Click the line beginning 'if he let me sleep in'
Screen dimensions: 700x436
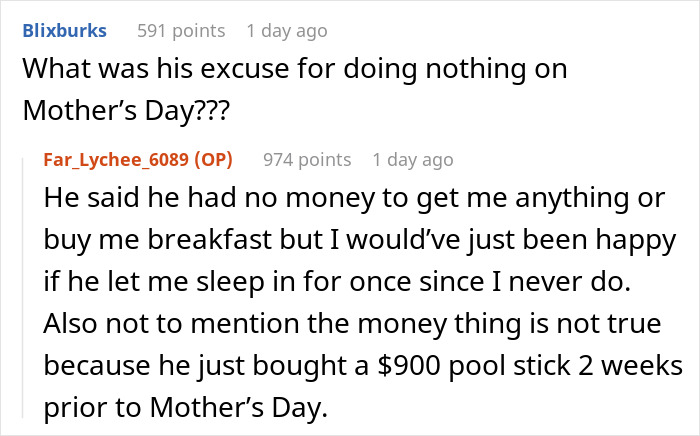tap(338, 282)
